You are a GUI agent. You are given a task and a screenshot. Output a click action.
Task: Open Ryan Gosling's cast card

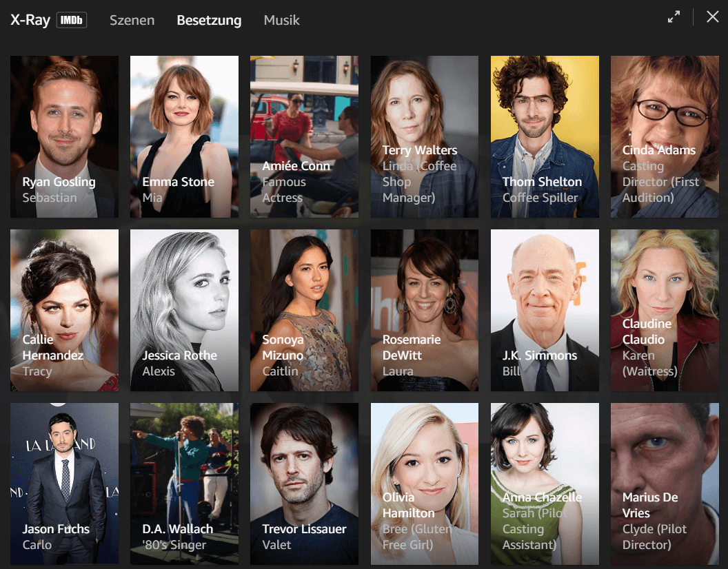point(65,137)
